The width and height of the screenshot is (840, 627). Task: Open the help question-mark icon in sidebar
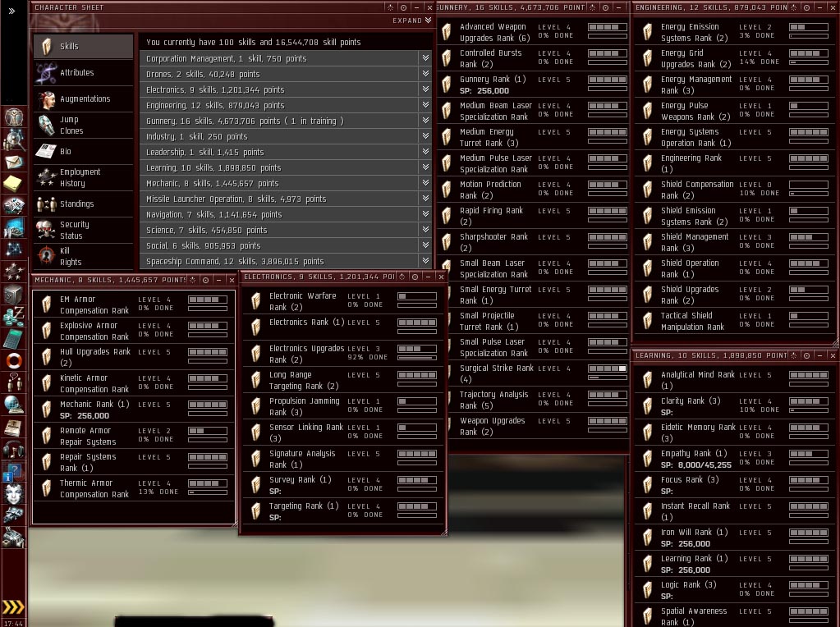13,472
